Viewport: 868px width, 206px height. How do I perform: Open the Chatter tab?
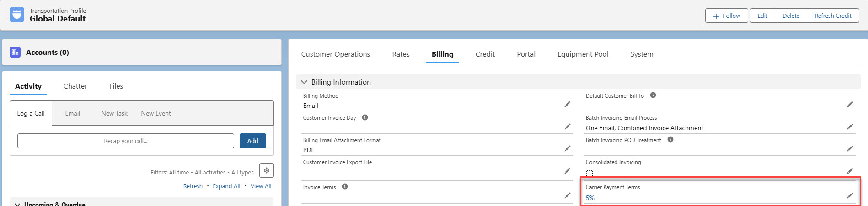click(x=75, y=86)
